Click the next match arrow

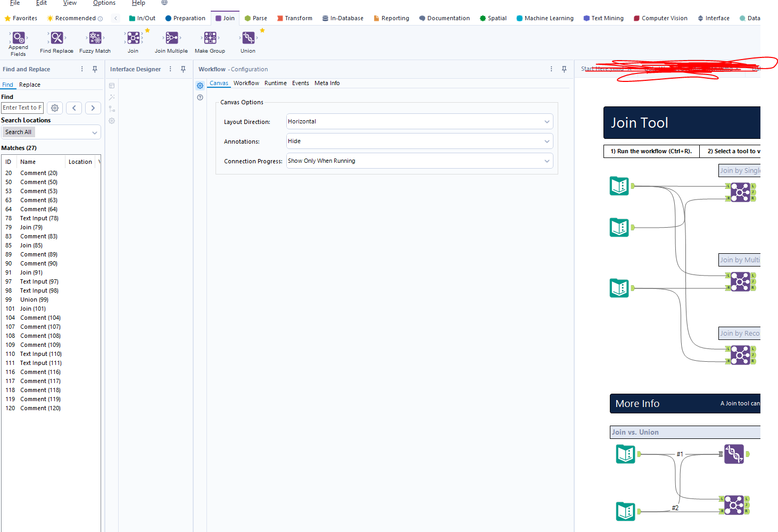click(x=93, y=107)
